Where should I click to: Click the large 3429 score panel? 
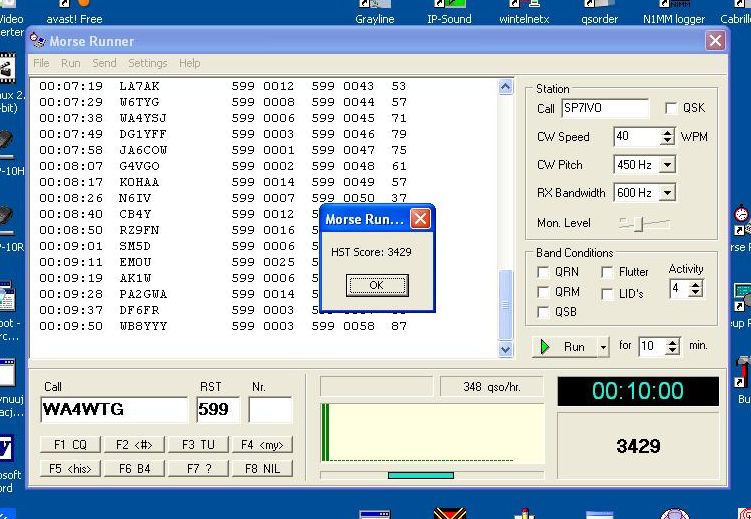point(638,446)
